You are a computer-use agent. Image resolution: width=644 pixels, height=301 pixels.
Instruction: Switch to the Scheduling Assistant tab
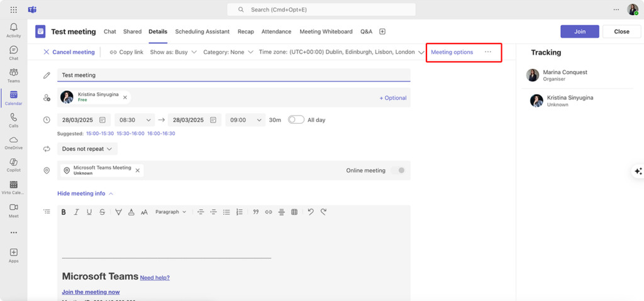pos(202,32)
